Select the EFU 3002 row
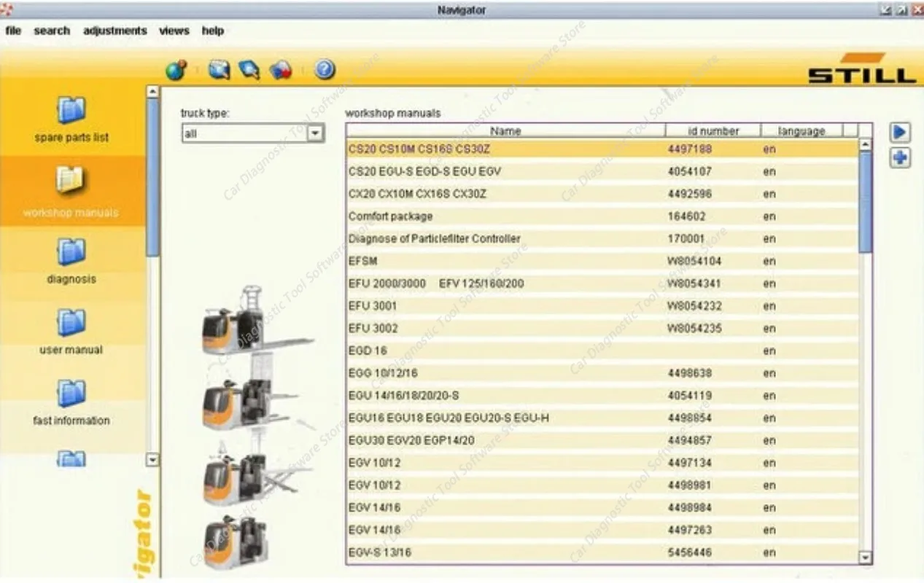This screenshot has width=924, height=583. (x=602, y=328)
